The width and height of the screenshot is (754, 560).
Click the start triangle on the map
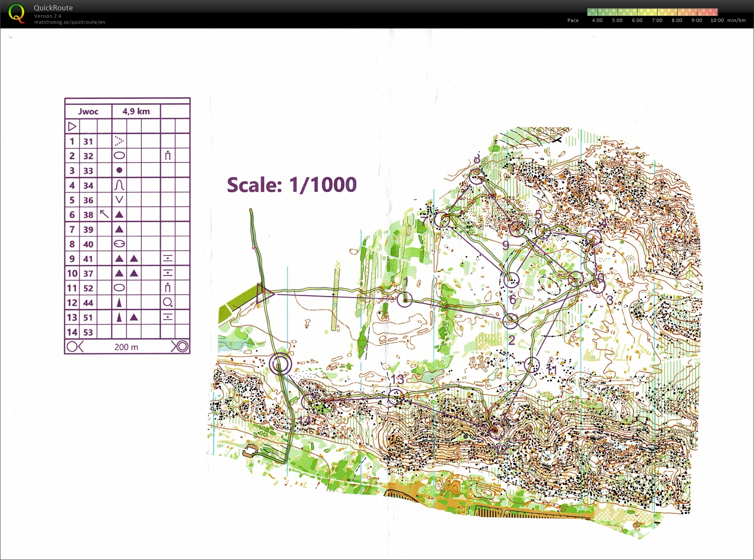[264, 294]
